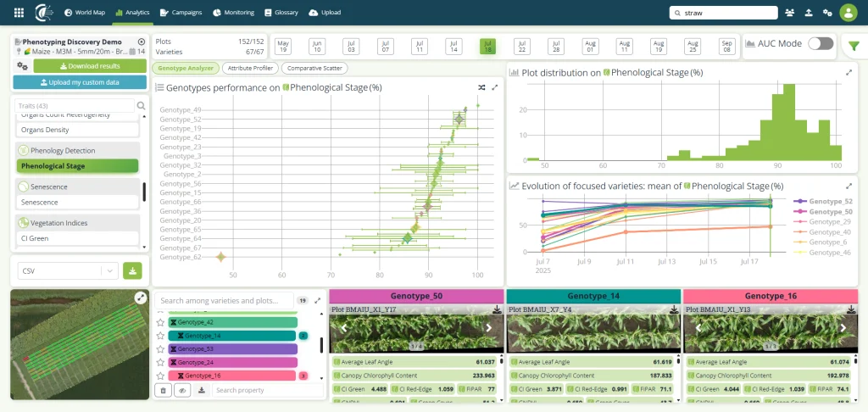The height and width of the screenshot is (412, 868).
Task: Open the Glossary tab
Action: (x=281, y=12)
